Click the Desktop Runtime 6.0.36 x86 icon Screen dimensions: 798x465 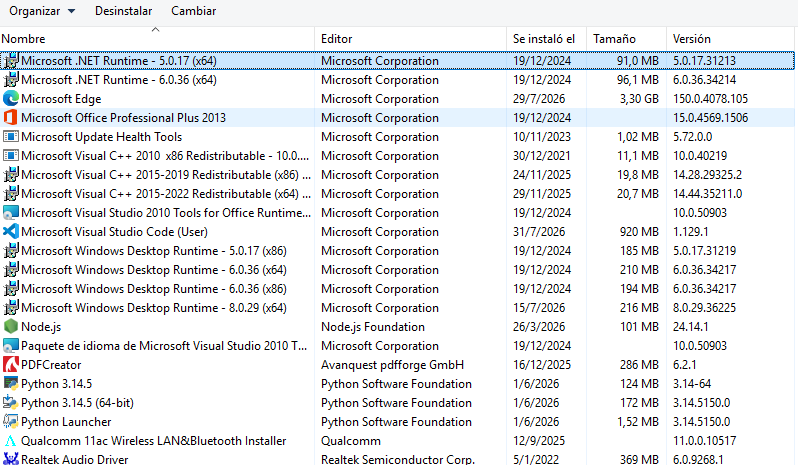point(11,288)
